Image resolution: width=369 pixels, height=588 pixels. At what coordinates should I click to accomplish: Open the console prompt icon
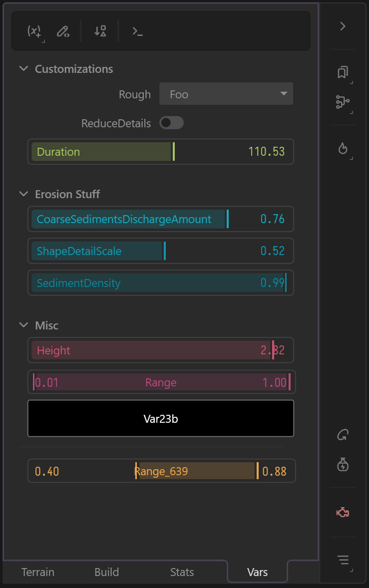137,31
